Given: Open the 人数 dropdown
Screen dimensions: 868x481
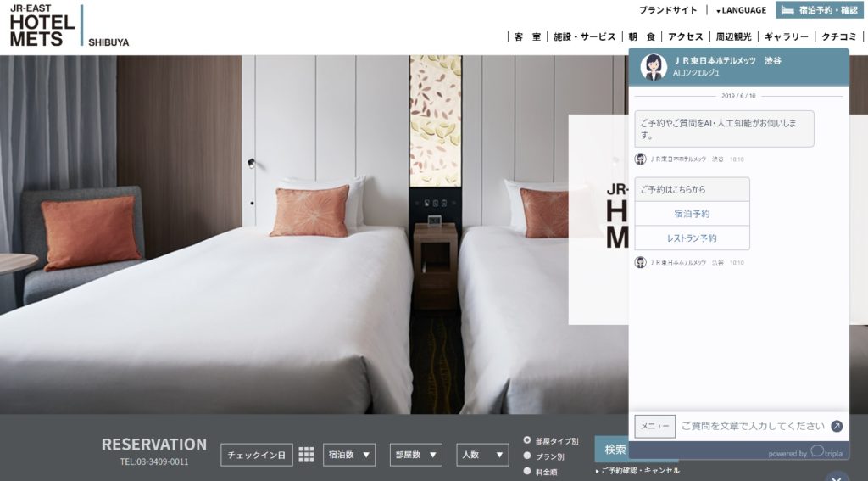Looking at the screenshot, I should coord(482,455).
